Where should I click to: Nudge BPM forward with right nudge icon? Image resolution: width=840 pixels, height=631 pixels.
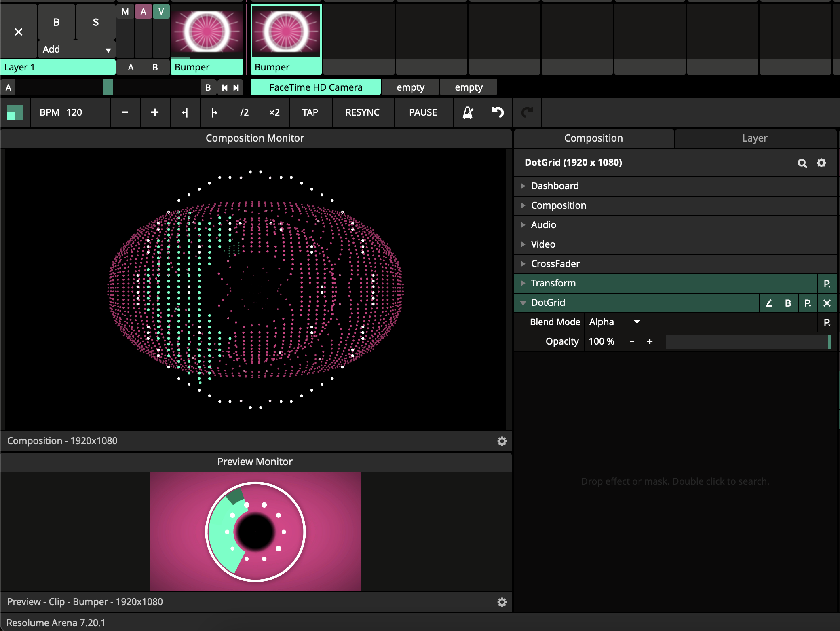[214, 112]
